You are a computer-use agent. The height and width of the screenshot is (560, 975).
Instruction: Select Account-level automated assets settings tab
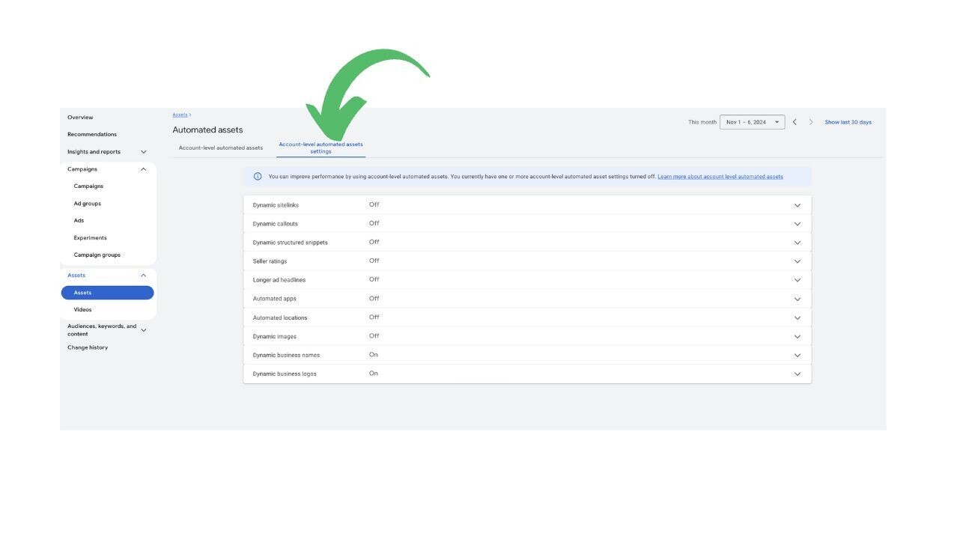pos(321,147)
